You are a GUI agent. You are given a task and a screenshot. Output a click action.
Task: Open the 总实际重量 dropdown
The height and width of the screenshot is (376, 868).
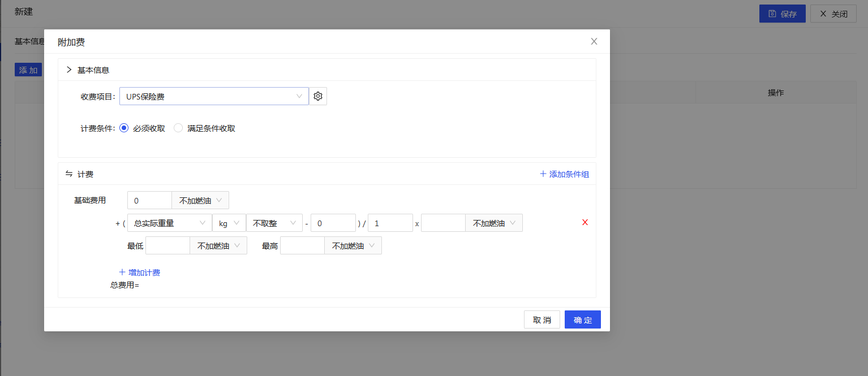[x=169, y=223]
